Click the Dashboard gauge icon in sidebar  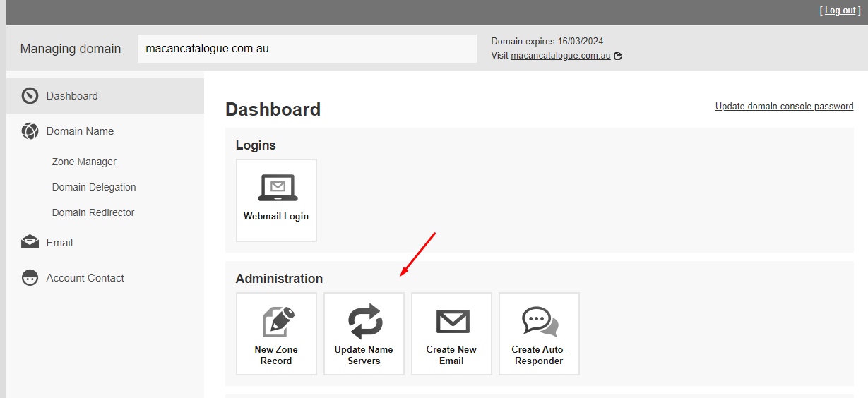point(30,96)
